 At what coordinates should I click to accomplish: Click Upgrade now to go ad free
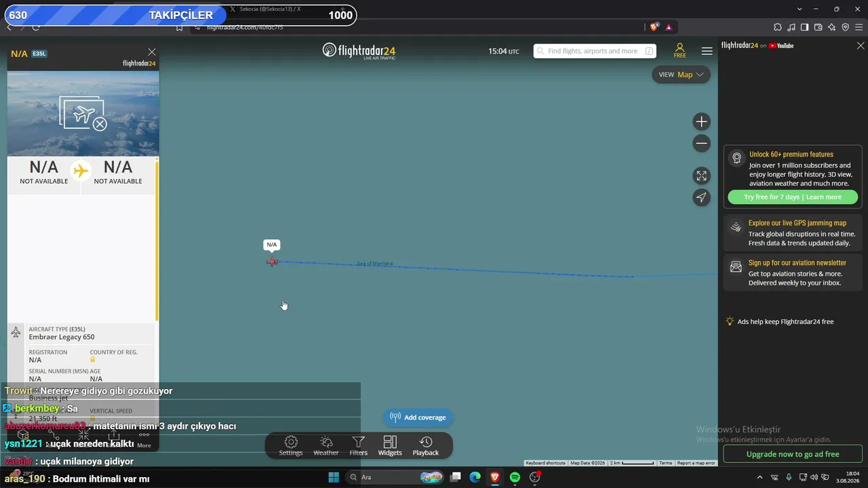coord(793,454)
